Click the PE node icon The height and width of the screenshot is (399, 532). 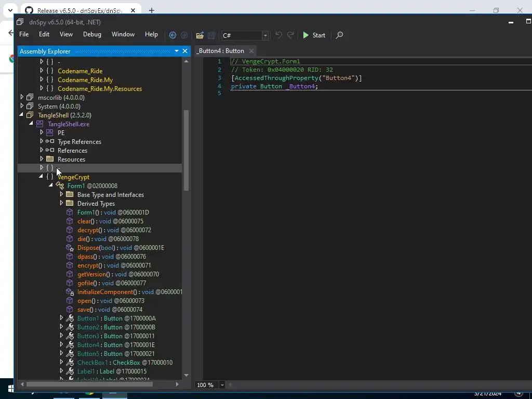tap(49, 132)
